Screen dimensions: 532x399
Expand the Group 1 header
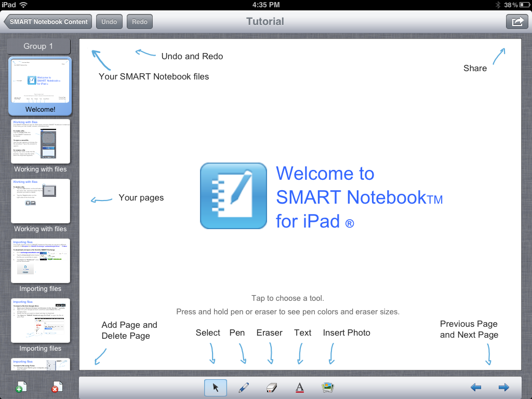tap(38, 46)
